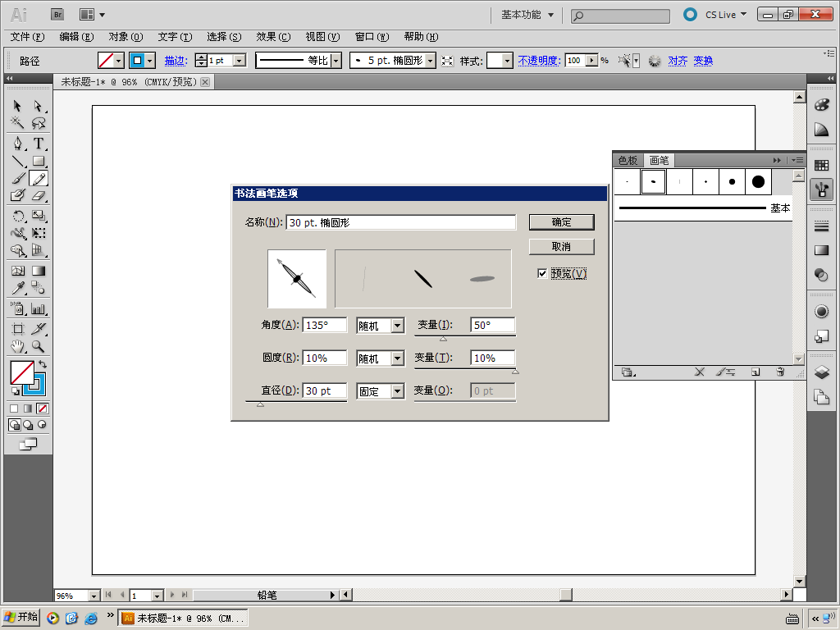Click the 圆度 roundness slider handle

coord(515,371)
